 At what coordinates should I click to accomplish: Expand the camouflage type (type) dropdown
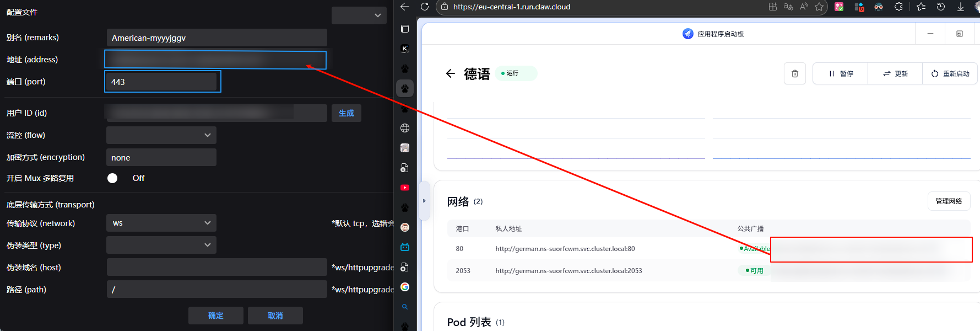point(161,245)
